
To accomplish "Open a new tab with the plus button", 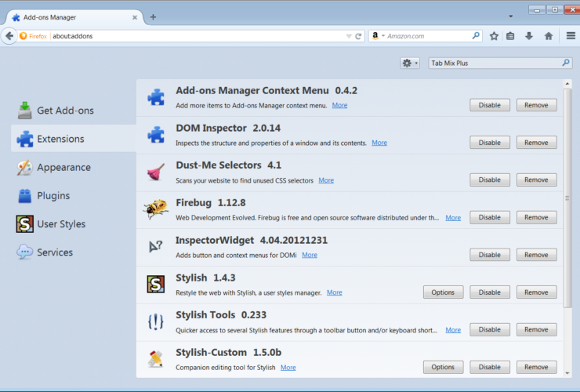I will click(x=153, y=17).
